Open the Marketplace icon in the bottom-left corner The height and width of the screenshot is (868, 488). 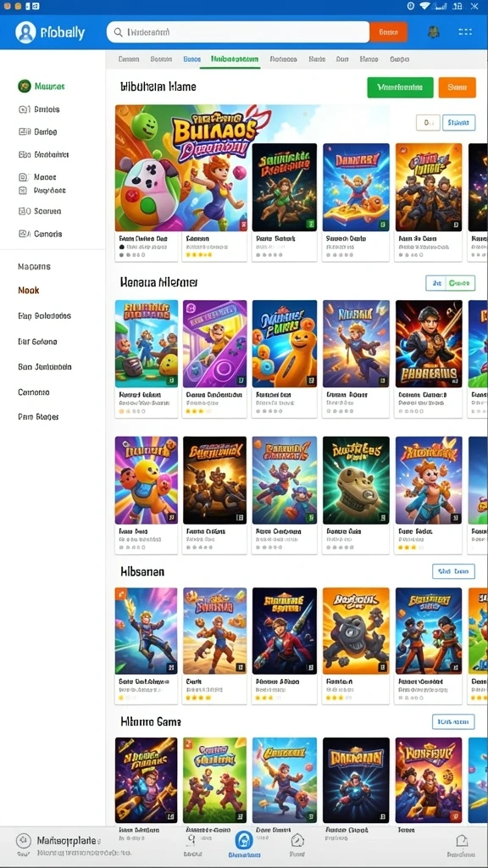point(23,840)
